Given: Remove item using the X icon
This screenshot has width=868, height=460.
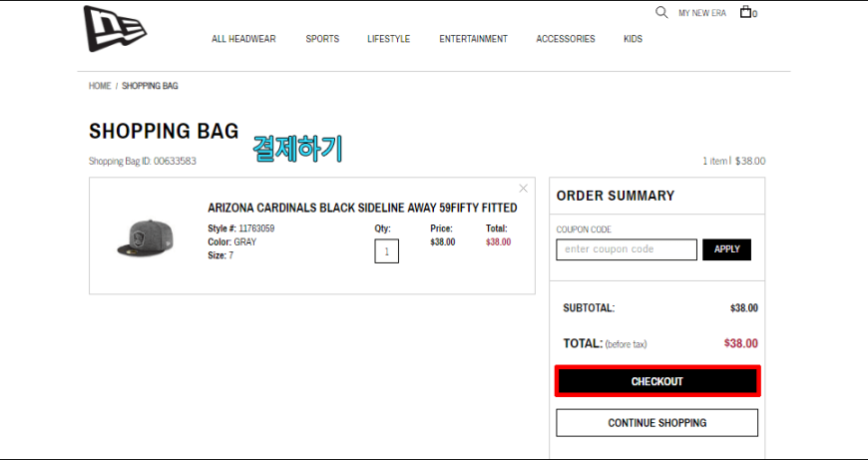Looking at the screenshot, I should click(x=523, y=189).
